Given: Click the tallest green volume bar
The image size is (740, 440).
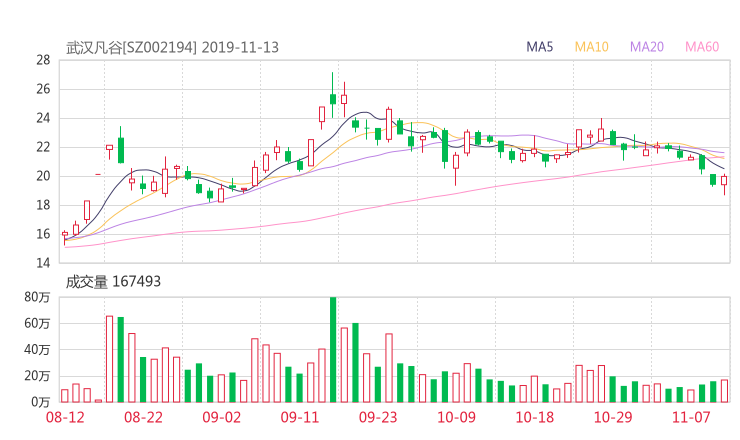Looking at the screenshot, I should [333, 349].
